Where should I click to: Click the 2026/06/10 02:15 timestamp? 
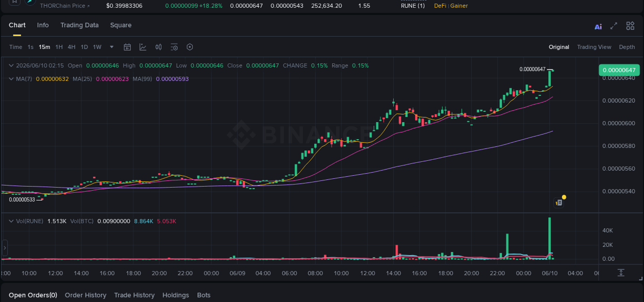pyautogui.click(x=40, y=65)
